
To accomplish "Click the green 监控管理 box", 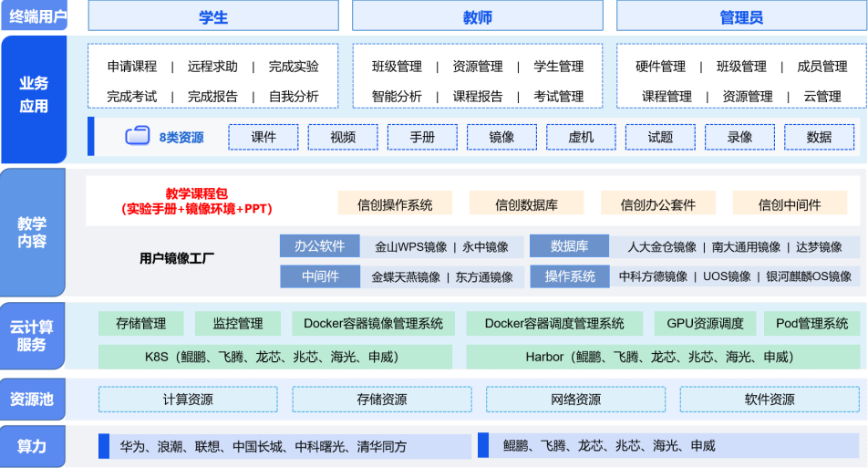I will (238, 324).
